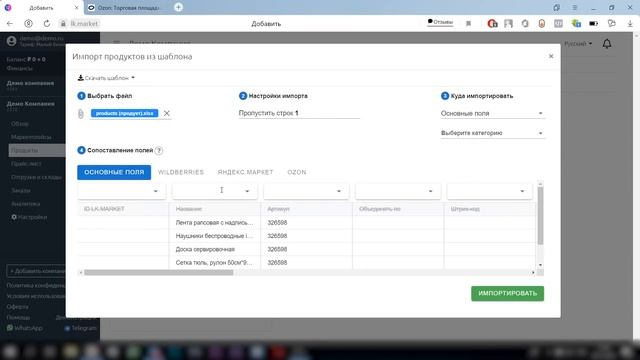
Task: Open mapping dropdown above Штрихкод column
Action: pos(489,191)
